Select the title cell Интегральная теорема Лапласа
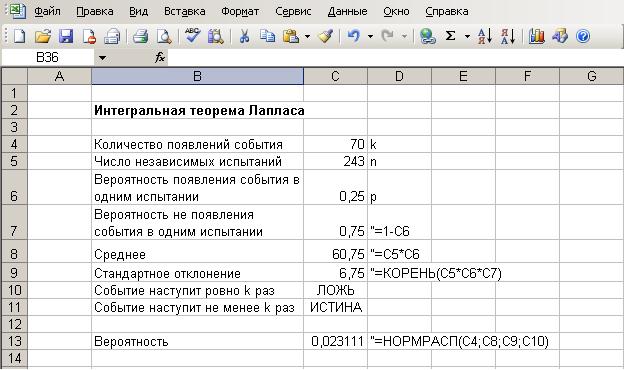Screen dimensions: 624x370 pos(197,110)
